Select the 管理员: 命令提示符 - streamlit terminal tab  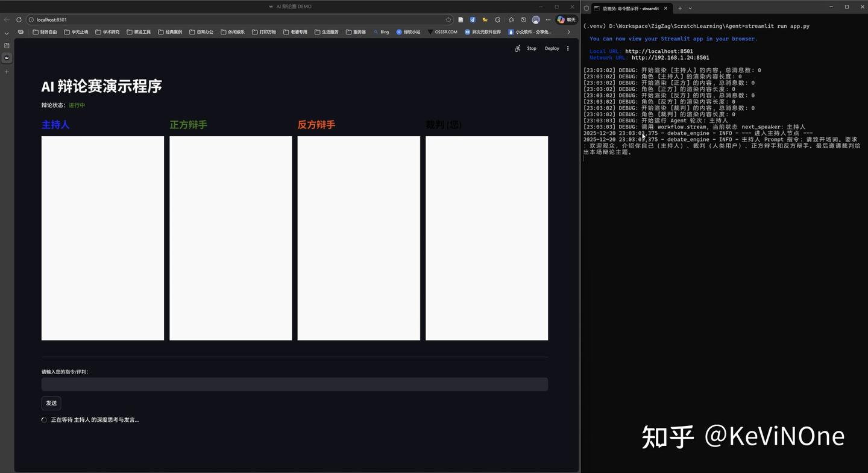[x=627, y=8]
